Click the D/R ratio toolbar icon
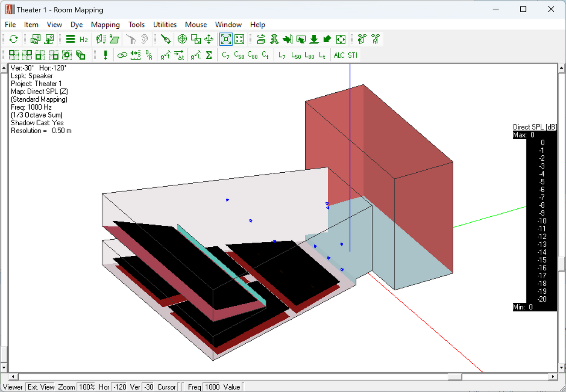Viewport: 566px width, 392px height. pyautogui.click(x=149, y=55)
